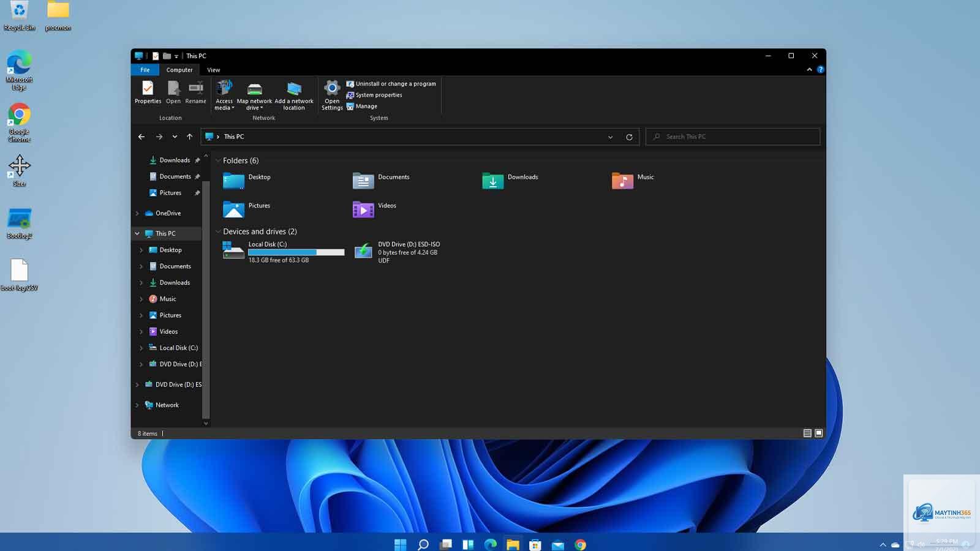This screenshot has width=980, height=551.
Task: Click Open Settings gear icon
Action: pos(332,87)
